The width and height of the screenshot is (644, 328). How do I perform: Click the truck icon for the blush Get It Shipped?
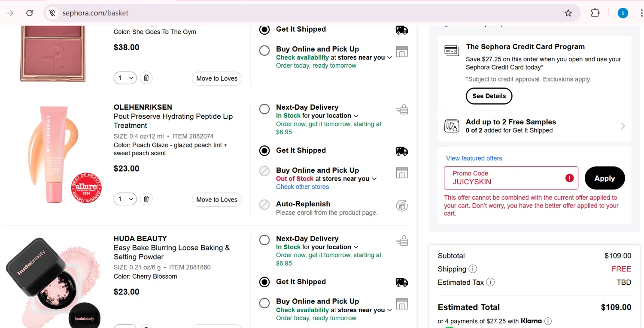coord(402,30)
